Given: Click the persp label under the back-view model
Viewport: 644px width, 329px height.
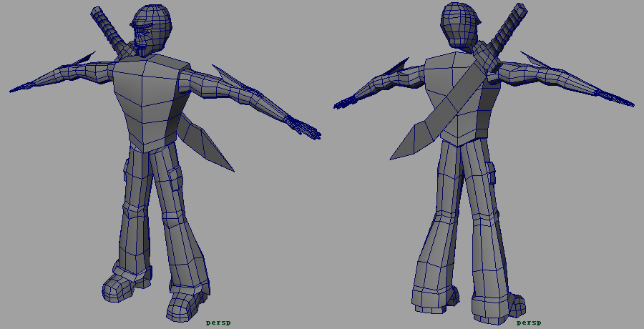Looking at the screenshot, I should point(529,323).
